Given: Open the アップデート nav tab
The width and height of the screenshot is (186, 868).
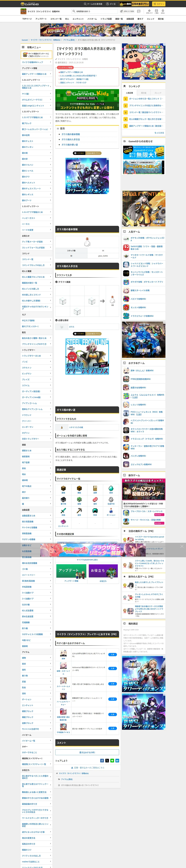Looking at the screenshot, I should [x=41, y=19].
